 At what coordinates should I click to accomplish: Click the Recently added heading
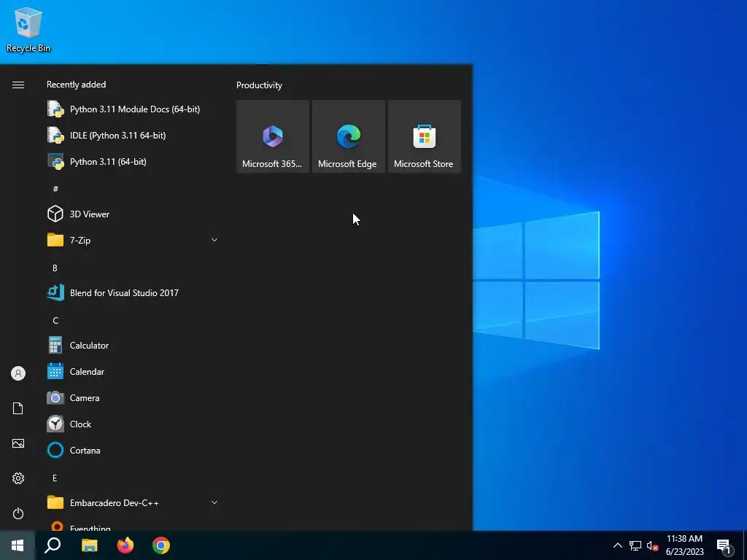76,85
